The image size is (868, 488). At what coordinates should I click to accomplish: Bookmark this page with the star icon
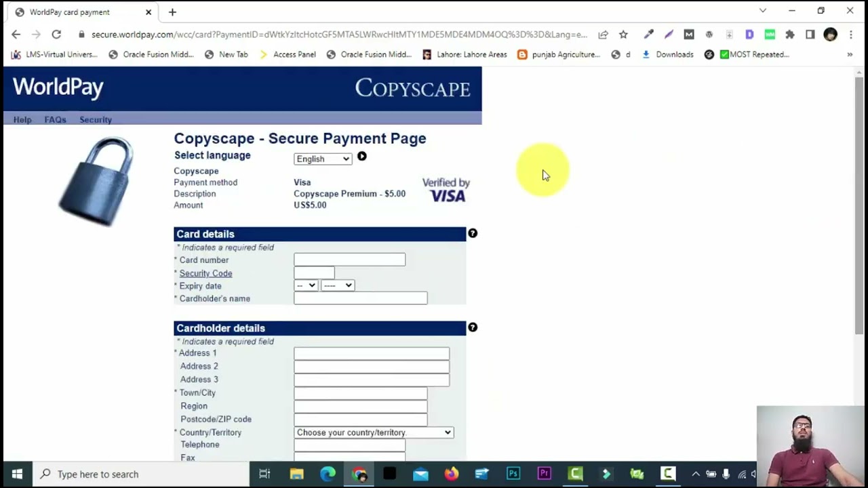[623, 35]
